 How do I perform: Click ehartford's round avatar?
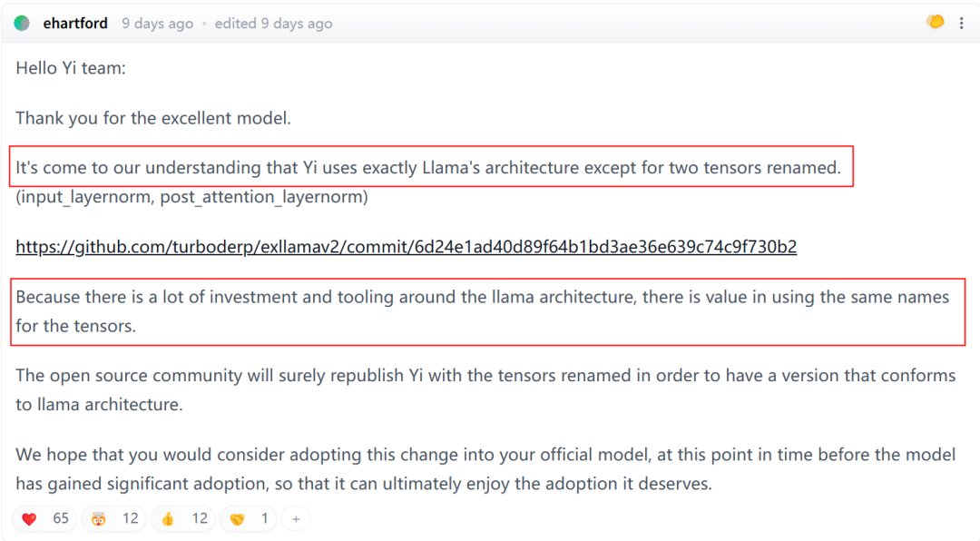22,23
